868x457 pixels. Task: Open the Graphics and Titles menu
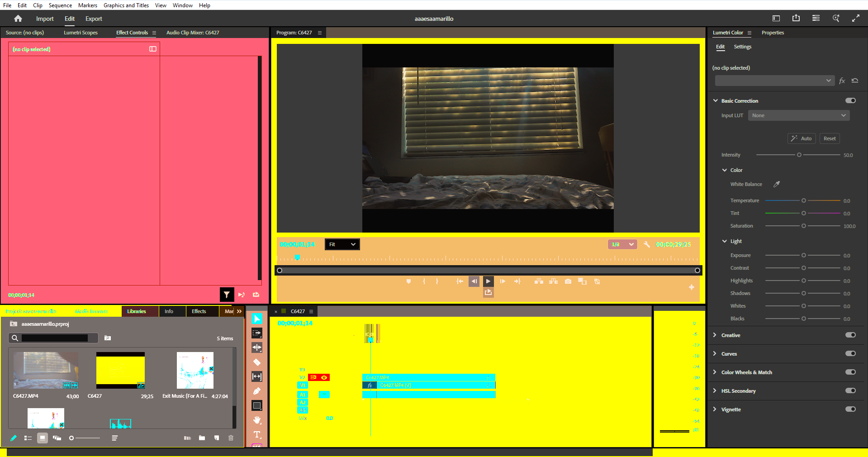[126, 5]
